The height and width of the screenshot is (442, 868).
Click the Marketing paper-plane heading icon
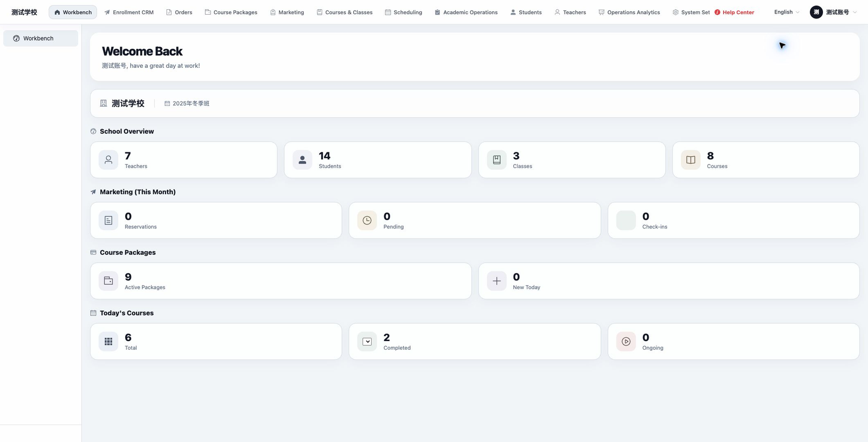pyautogui.click(x=93, y=192)
